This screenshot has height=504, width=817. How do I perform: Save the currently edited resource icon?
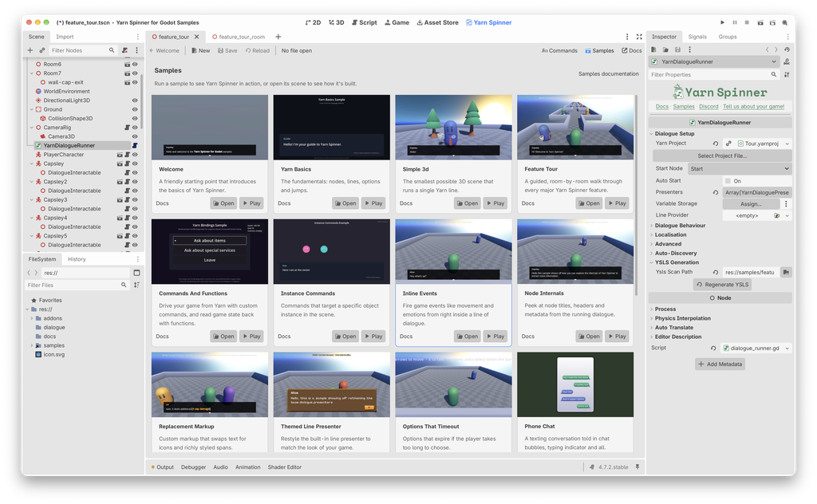click(677, 50)
